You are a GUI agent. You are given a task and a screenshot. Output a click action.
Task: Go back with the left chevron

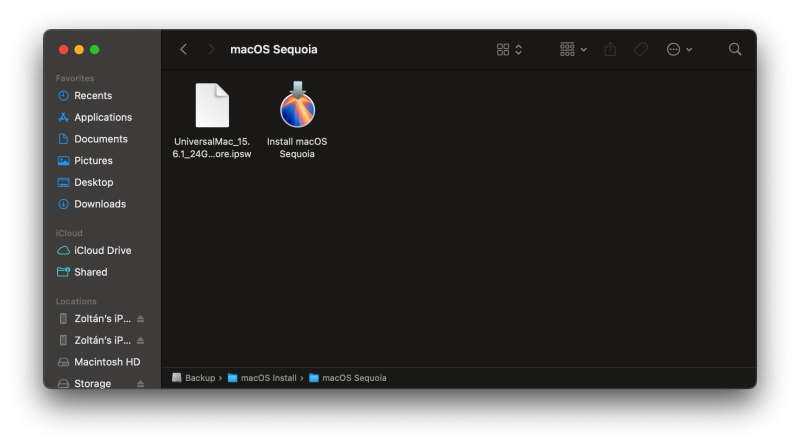(184, 49)
